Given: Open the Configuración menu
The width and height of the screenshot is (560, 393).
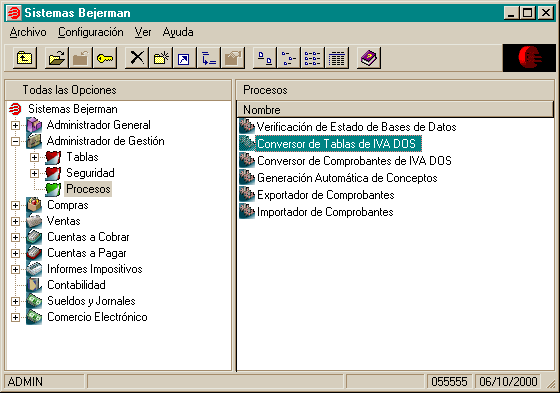Looking at the screenshot, I should tap(91, 32).
